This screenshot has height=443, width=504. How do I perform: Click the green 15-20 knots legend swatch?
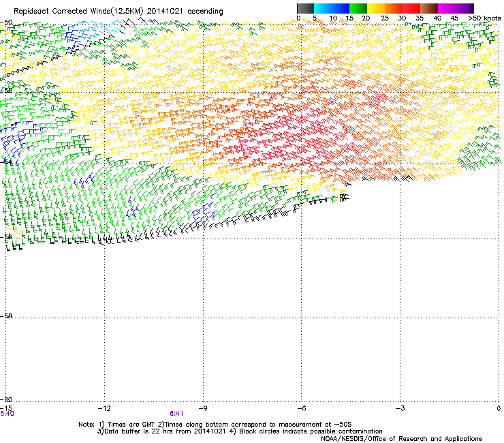tap(358, 8)
